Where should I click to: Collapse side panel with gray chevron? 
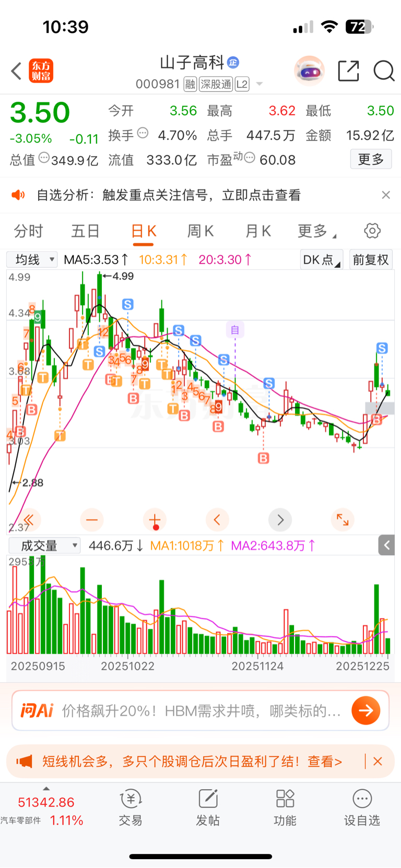tap(386, 545)
